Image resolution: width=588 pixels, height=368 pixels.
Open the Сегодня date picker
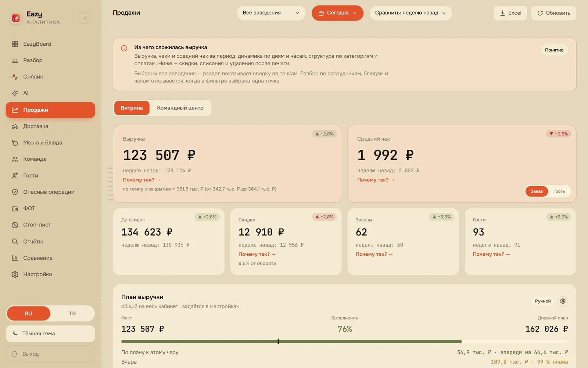click(x=337, y=13)
